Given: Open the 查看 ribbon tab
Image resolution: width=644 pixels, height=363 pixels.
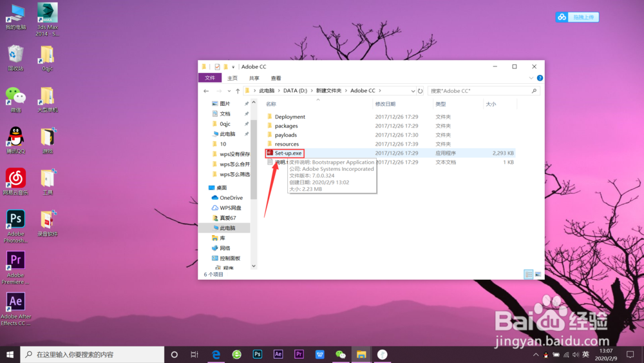Looking at the screenshot, I should 276,78.
